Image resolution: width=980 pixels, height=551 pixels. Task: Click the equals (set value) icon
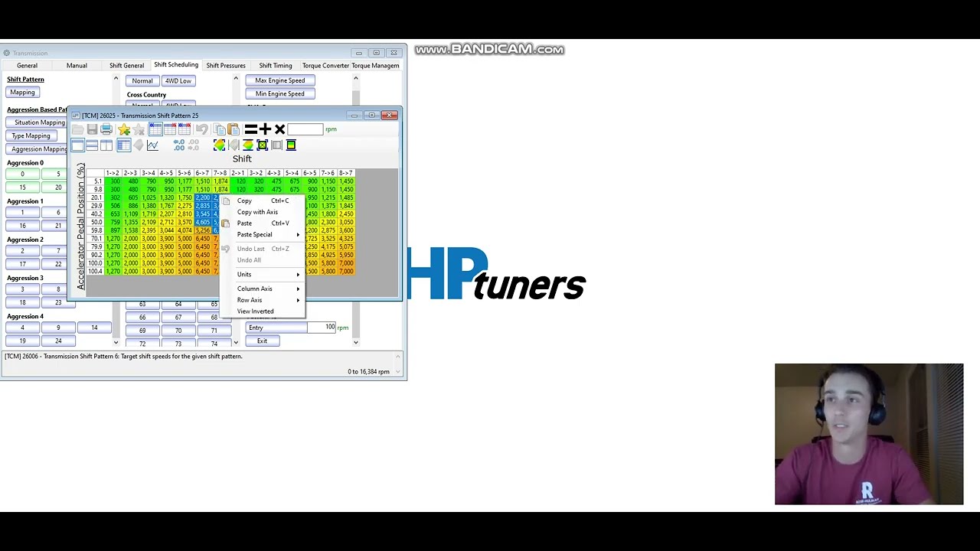point(250,130)
